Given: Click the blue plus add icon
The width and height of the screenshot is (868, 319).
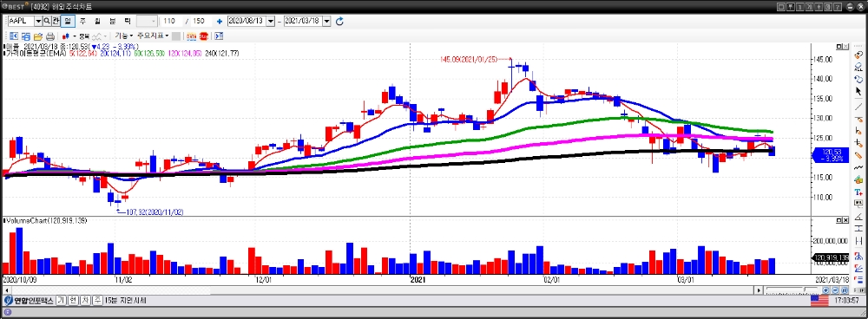Looking at the screenshot, I should click(x=220, y=21).
